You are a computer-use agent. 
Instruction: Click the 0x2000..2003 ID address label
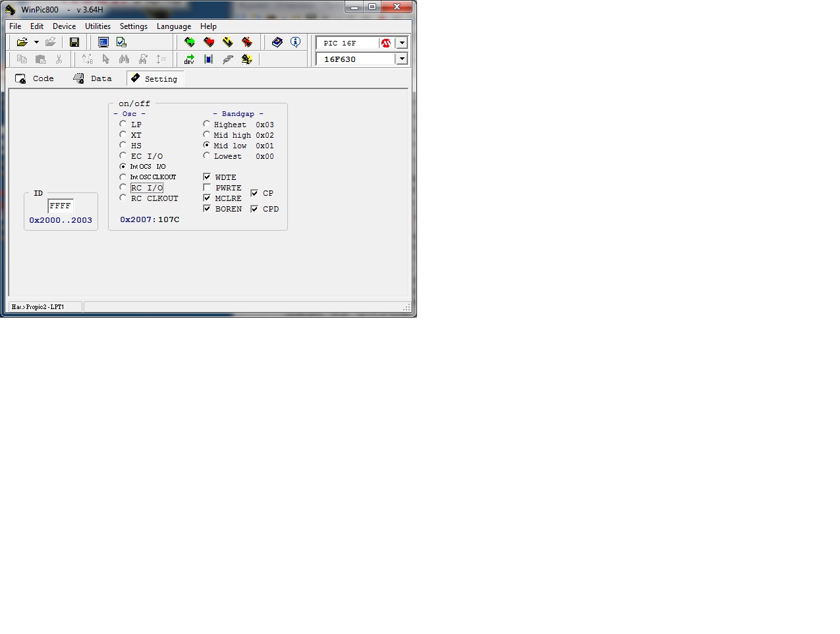pos(61,220)
